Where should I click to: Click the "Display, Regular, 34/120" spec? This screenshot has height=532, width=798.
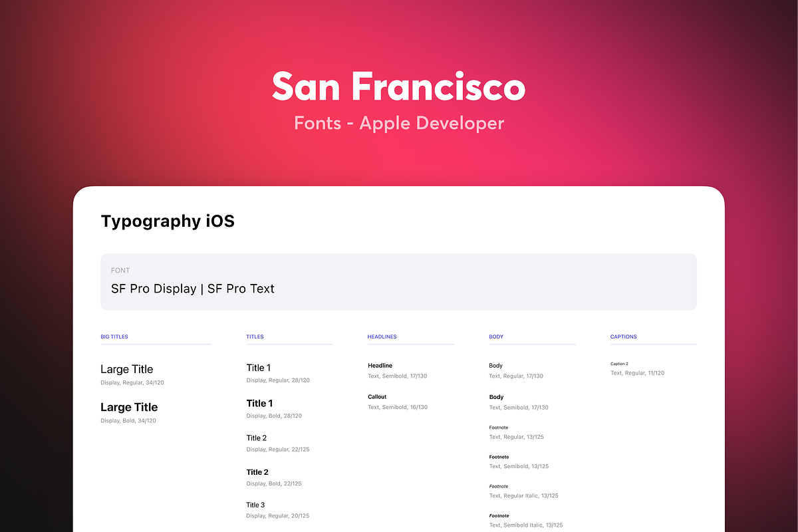132,383
